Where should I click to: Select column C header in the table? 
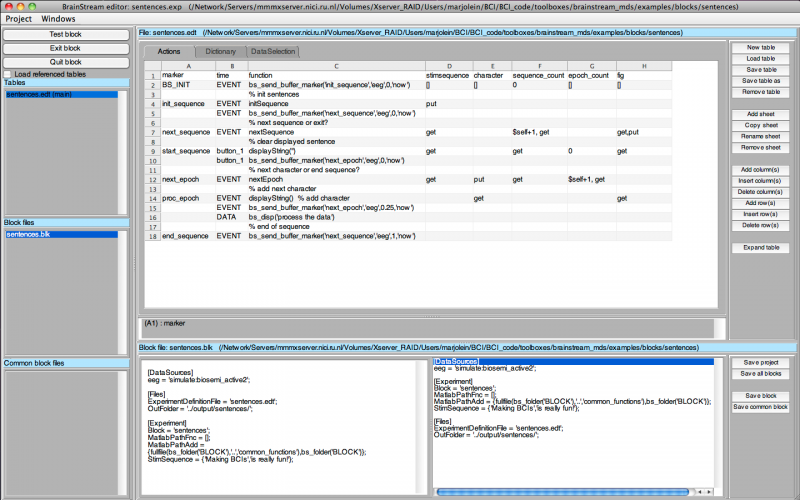(x=334, y=66)
